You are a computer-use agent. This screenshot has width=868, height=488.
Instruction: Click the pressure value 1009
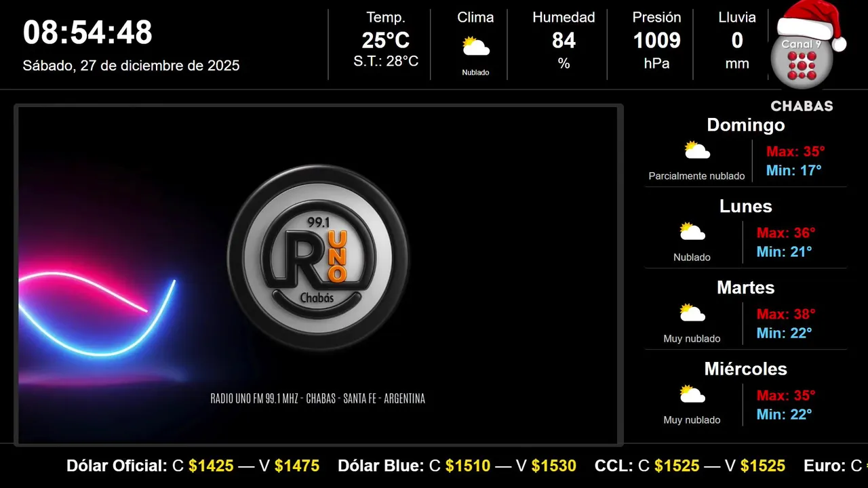656,41
